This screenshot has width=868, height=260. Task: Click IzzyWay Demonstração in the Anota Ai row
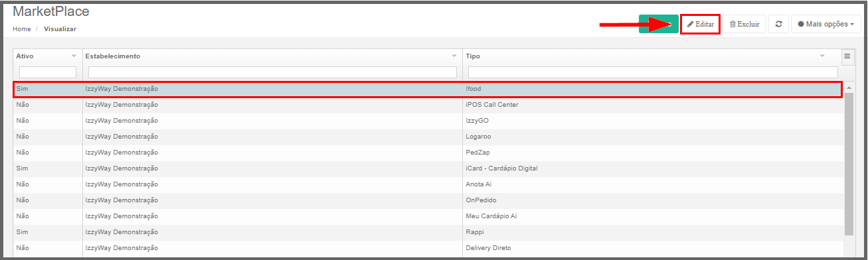122,184
